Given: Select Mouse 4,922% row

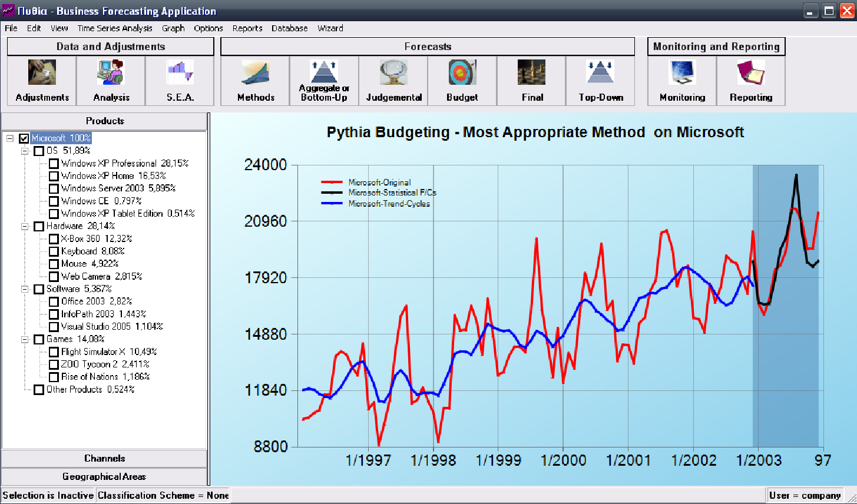Looking at the screenshot, I should click(x=90, y=264).
